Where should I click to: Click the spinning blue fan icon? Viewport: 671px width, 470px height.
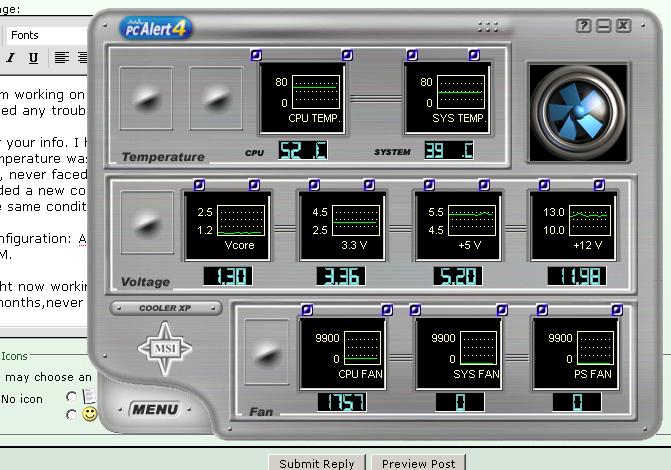(x=578, y=111)
